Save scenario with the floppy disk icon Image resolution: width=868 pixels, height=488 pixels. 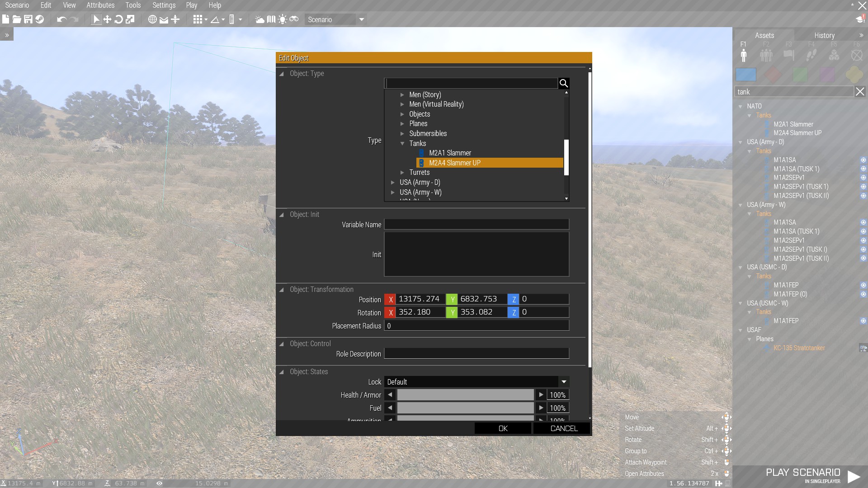(28, 19)
